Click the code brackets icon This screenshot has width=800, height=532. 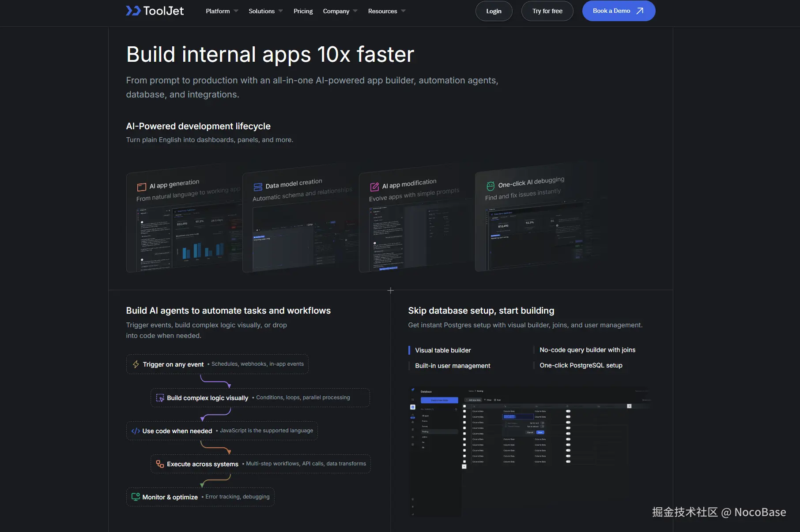pos(136,431)
